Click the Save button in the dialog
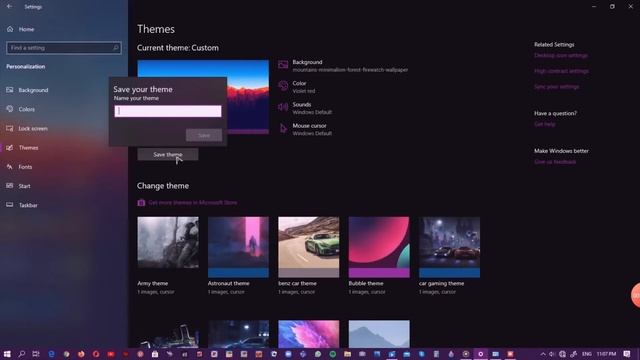 [204, 135]
